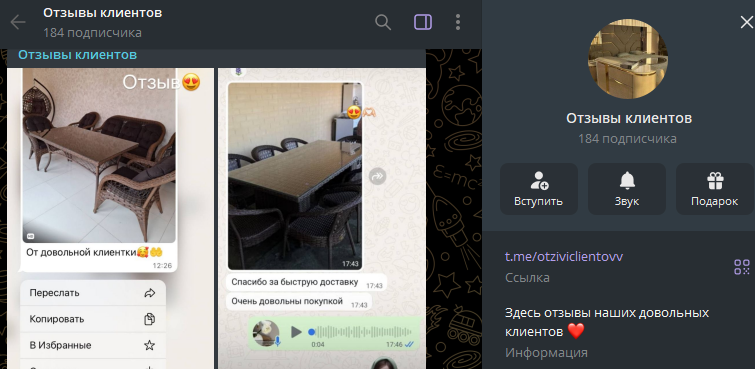Toggle the right info side panel
The width and height of the screenshot is (755, 369).
tap(423, 22)
